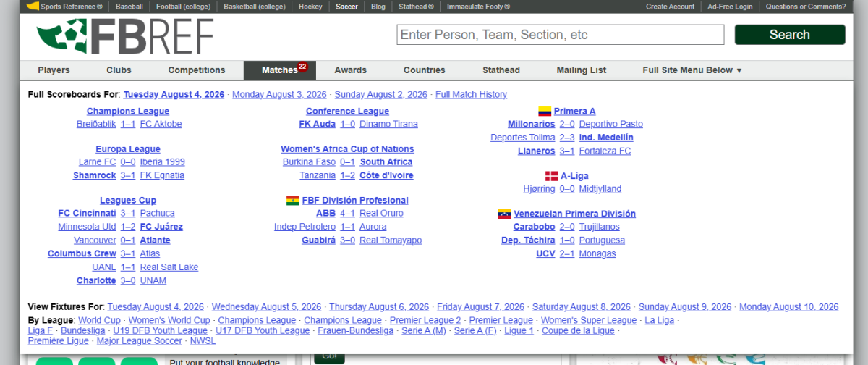Open Monday August 3, 2026 scoreboard

tap(279, 95)
